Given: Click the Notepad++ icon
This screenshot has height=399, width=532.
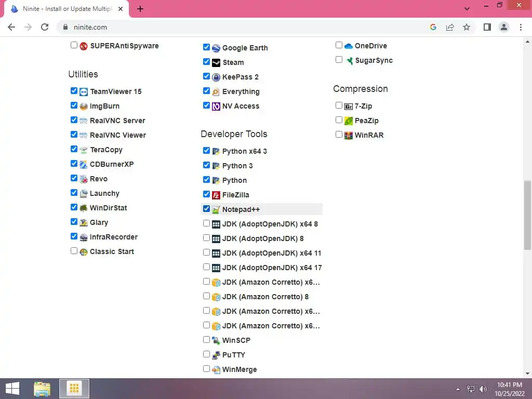Looking at the screenshot, I should (216, 210).
